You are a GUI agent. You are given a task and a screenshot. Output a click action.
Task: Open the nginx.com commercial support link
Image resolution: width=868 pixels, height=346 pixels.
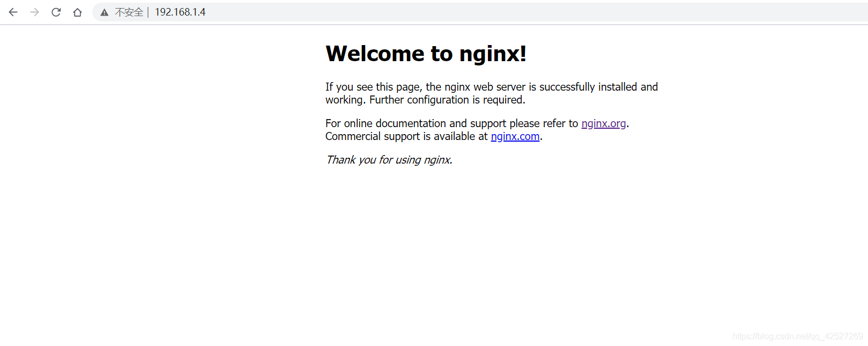coord(515,136)
